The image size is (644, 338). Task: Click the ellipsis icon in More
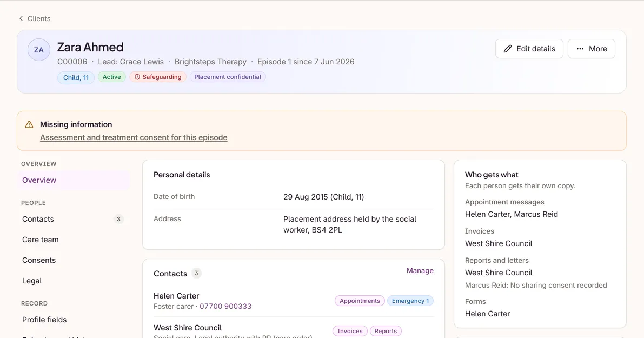580,49
